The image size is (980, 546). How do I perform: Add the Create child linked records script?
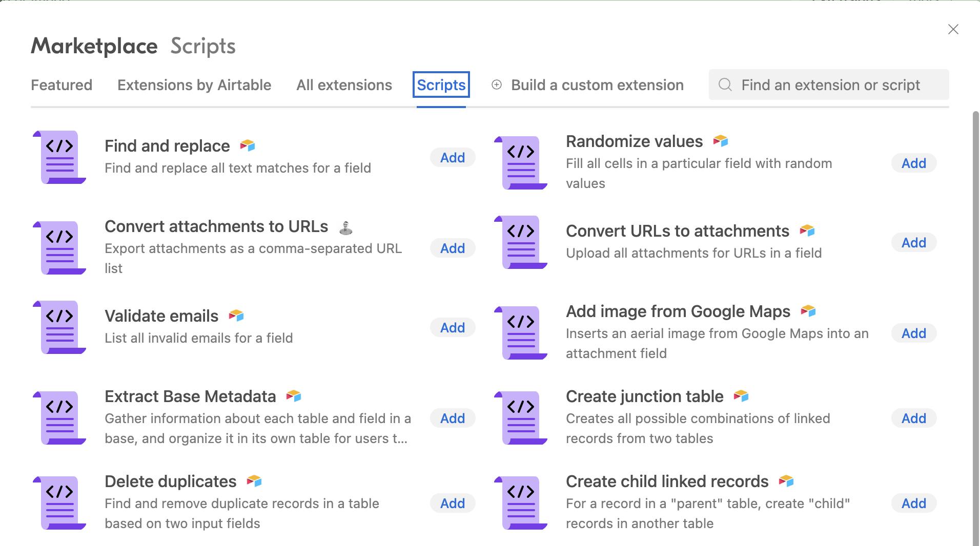click(913, 503)
